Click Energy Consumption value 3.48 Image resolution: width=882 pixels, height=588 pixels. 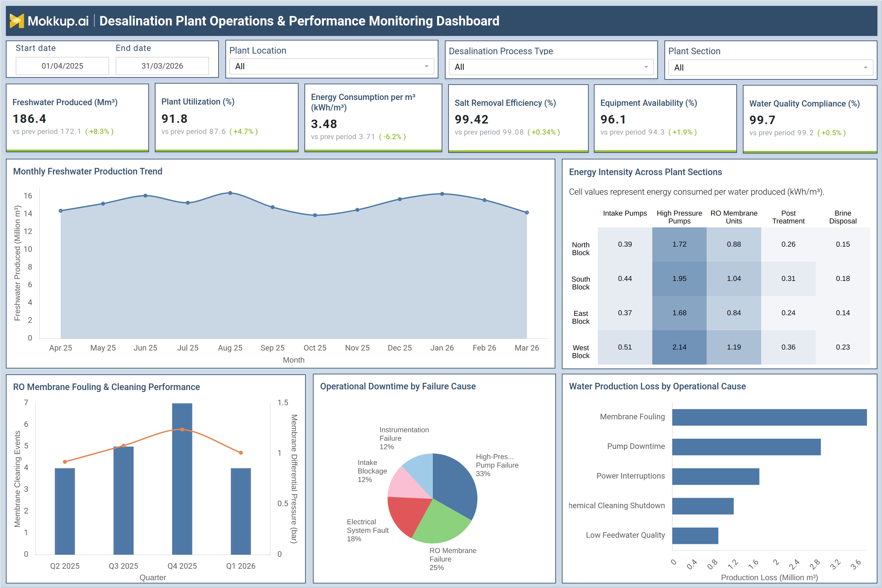324,124
